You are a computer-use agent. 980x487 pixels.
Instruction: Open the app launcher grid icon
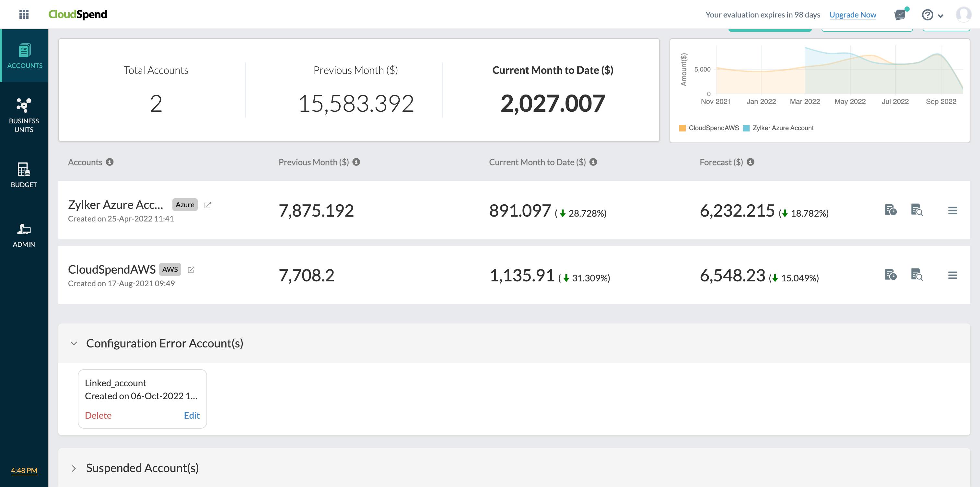(24, 15)
